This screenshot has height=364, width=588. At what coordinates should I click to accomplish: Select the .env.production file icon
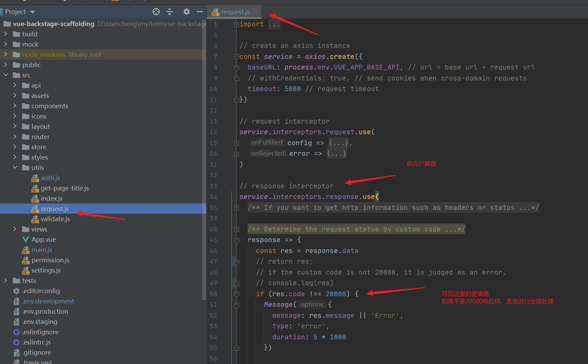coord(16,311)
